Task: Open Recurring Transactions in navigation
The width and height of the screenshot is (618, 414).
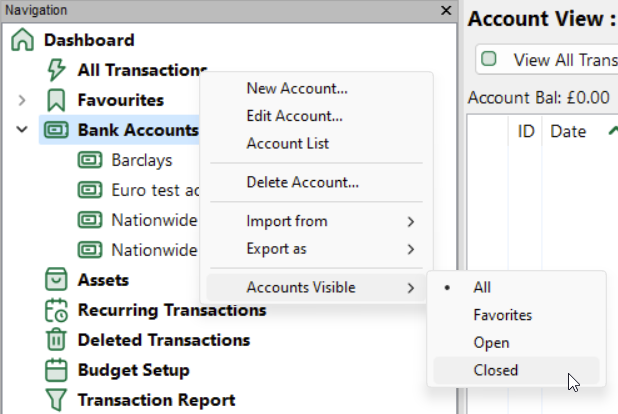Action: [172, 310]
